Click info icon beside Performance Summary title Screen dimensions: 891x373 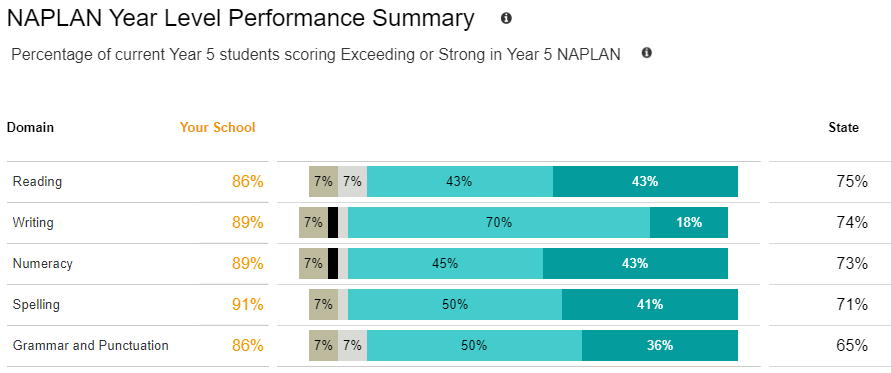coord(506,18)
